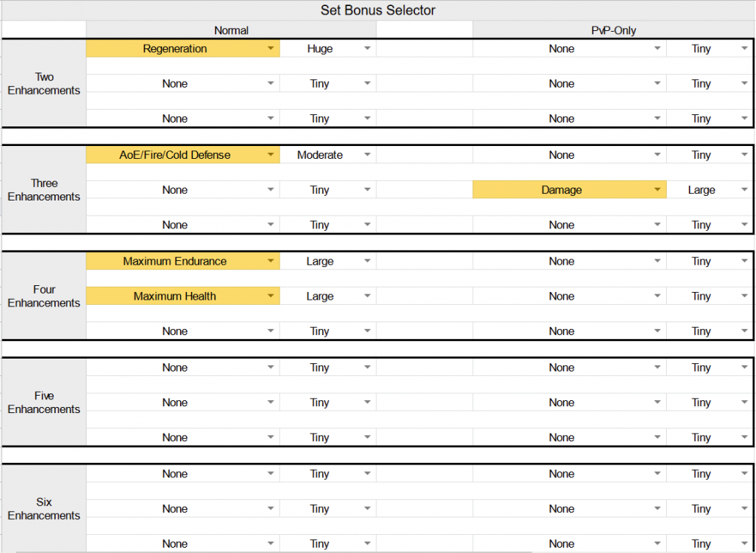The width and height of the screenshot is (756, 553).
Task: Expand Large size dropdown beside Maximum Endurance
Action: (367, 262)
